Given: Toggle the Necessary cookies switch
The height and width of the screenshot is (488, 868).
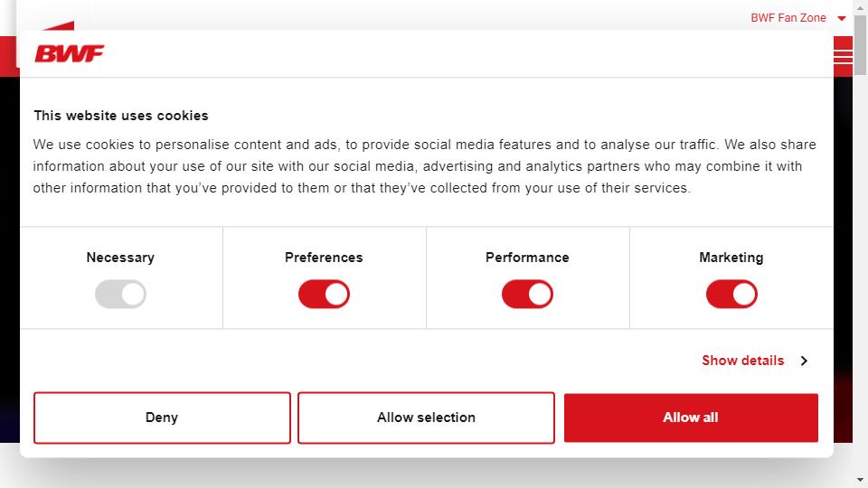Looking at the screenshot, I should tap(120, 294).
